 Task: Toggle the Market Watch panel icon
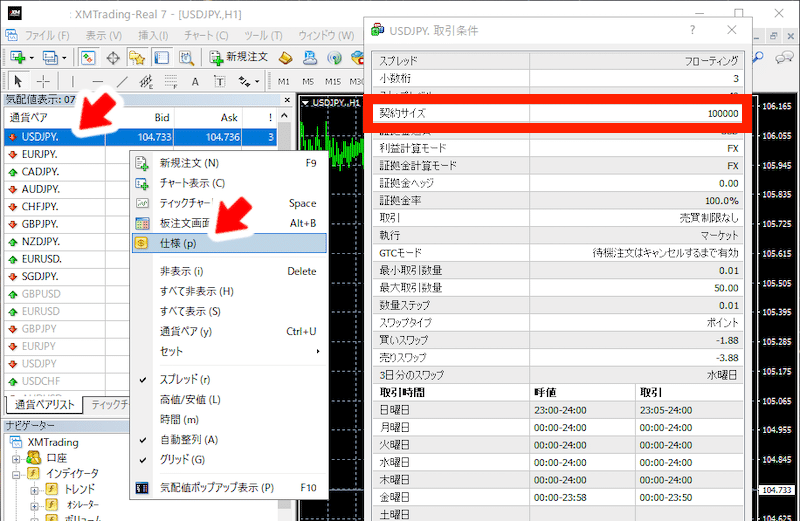pyautogui.click(x=88, y=58)
